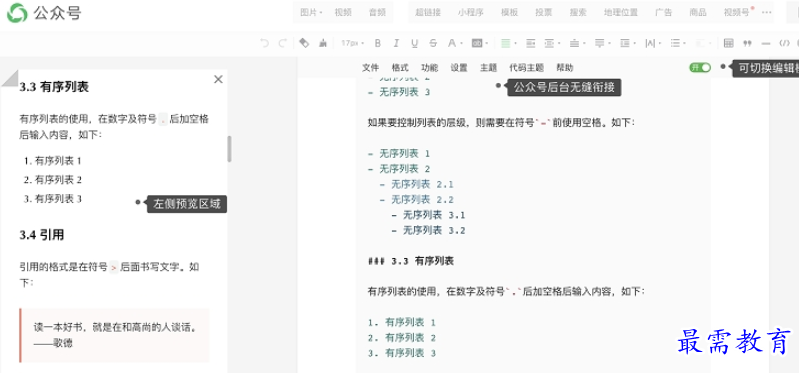799x373 pixels.
Task: Open the 功能 menu
Action: coord(430,67)
